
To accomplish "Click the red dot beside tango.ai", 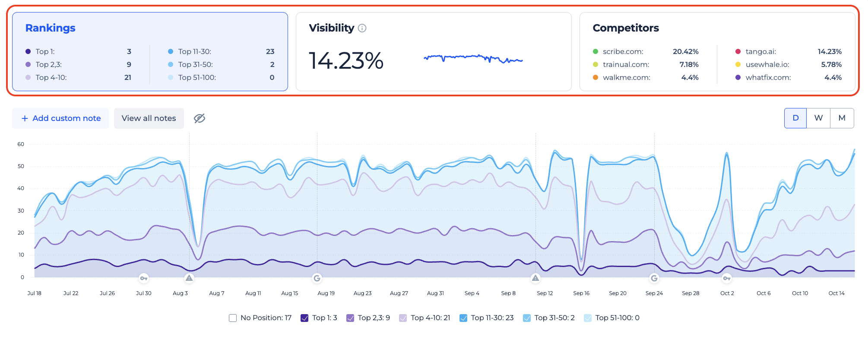I will tap(738, 51).
